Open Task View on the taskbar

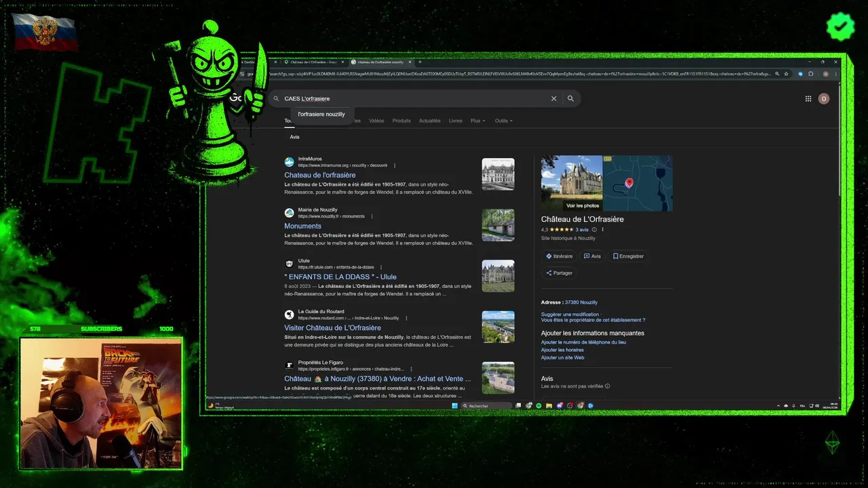click(x=518, y=405)
